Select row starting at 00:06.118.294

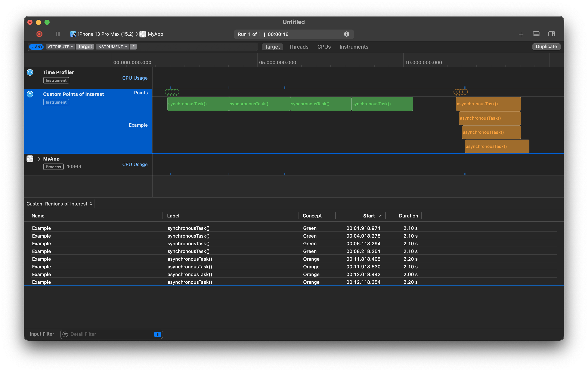click(294, 244)
